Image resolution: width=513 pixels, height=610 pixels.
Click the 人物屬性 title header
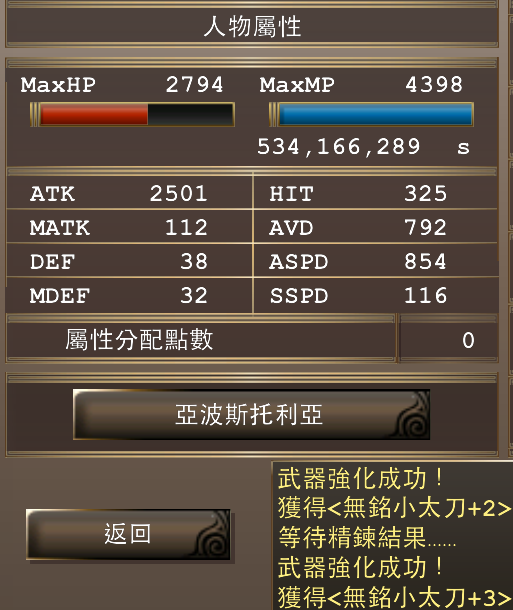coord(252,26)
